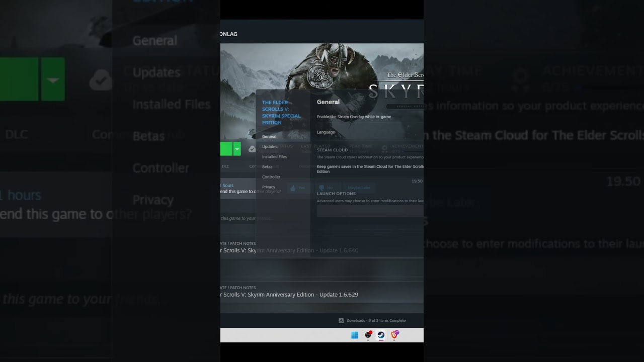644x362 pixels.
Task: Click the LAUNCH OPTIONS heading
Action: point(336,194)
